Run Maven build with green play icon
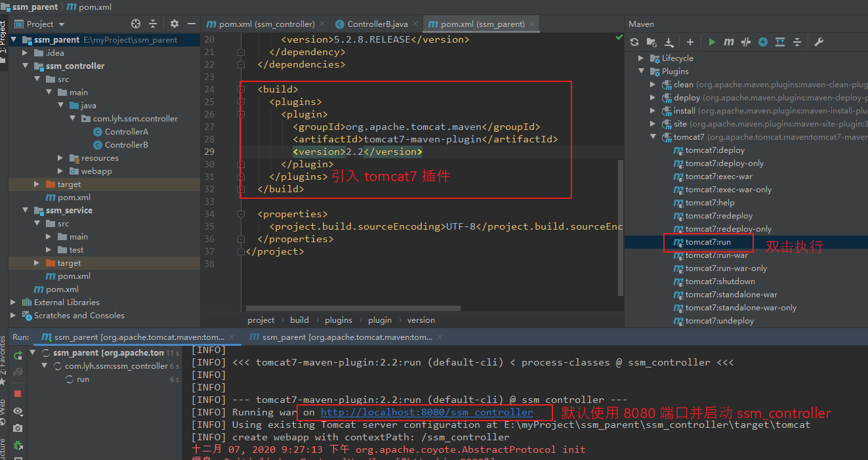This screenshot has width=868, height=460. coord(712,42)
